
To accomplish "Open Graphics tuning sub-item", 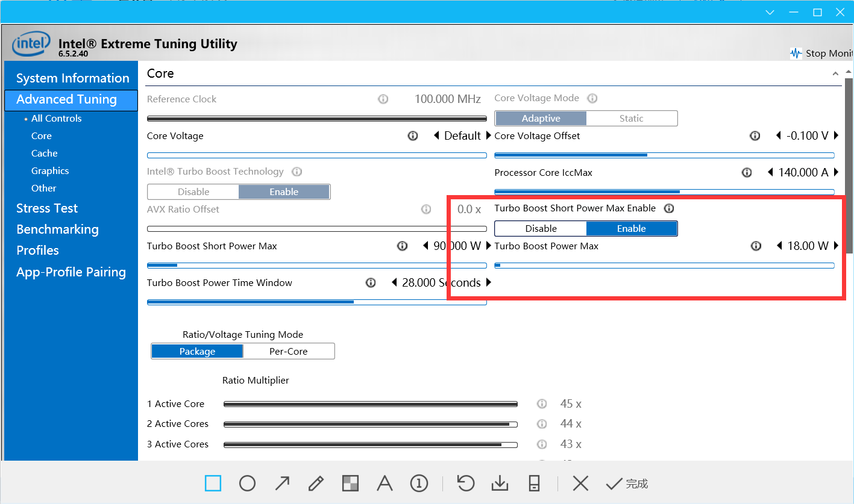I will pyautogui.click(x=50, y=171).
